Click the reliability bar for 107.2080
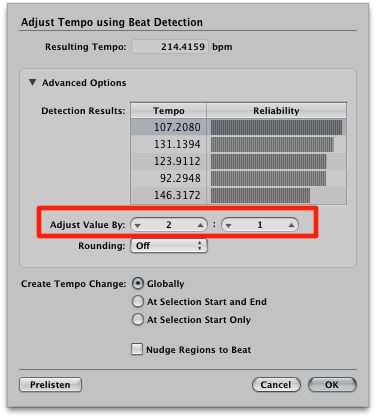 pos(276,127)
